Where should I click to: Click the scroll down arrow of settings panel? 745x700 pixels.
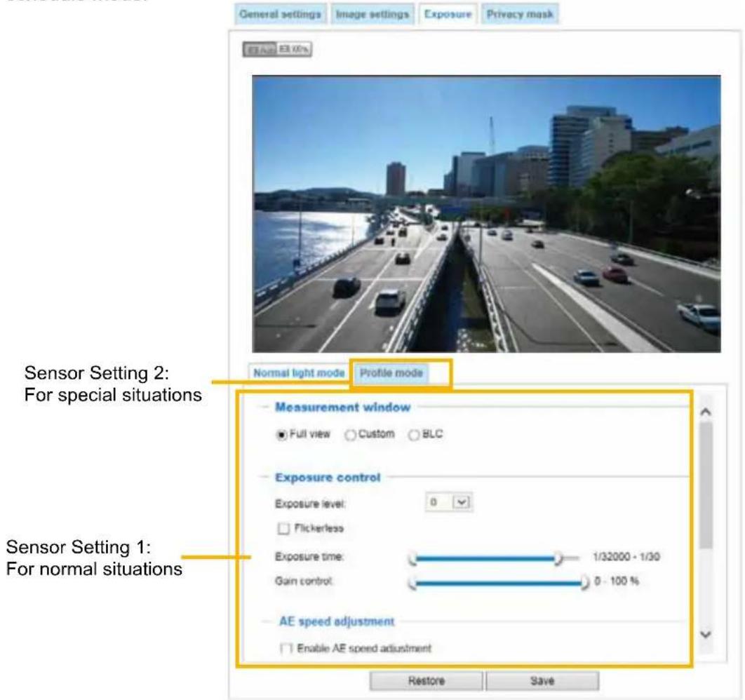[x=706, y=635]
